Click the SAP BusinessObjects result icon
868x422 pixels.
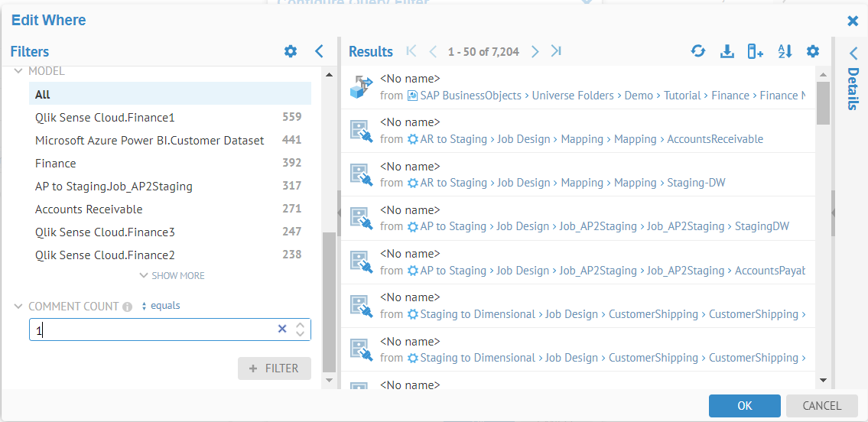pyautogui.click(x=360, y=87)
